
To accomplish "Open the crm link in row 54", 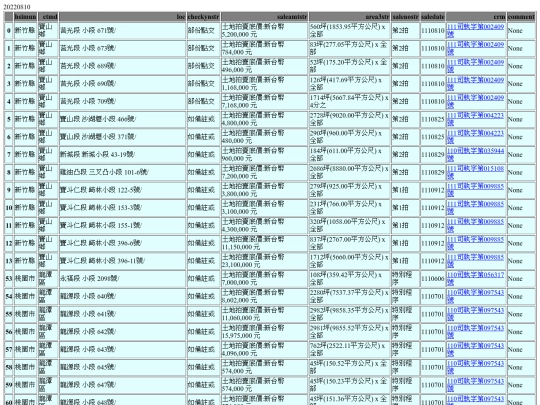I will (475, 297).
